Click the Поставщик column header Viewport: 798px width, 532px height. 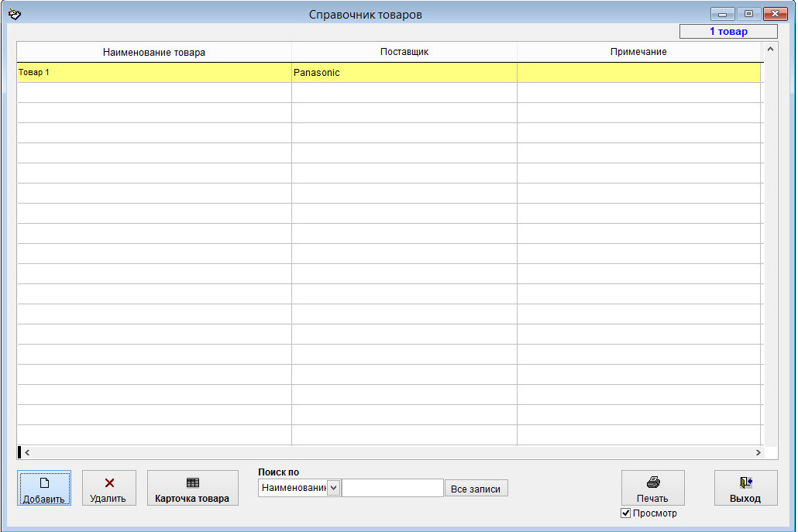pos(404,52)
